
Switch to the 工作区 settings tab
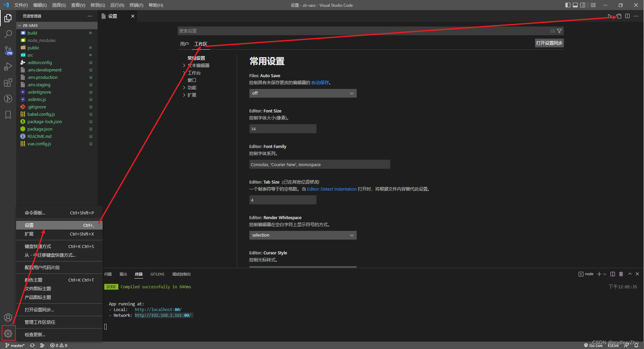200,44
